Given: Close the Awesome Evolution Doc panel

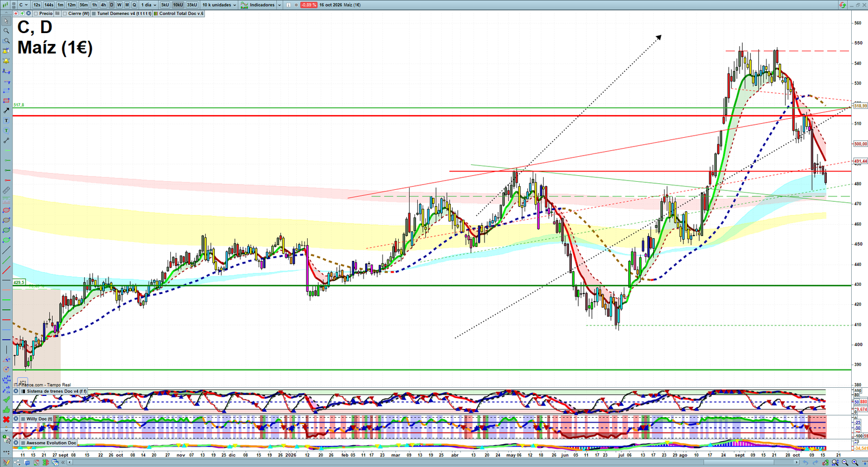Looking at the screenshot, I should coord(16,443).
